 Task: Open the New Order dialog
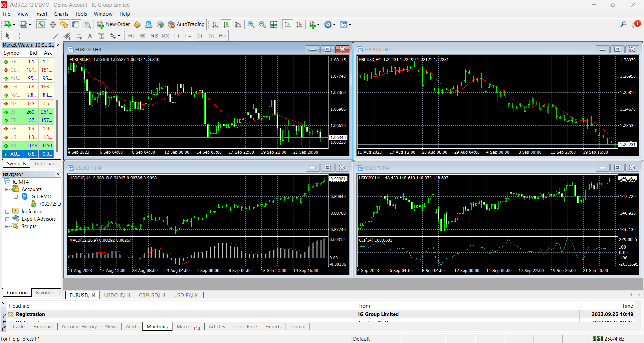click(113, 24)
